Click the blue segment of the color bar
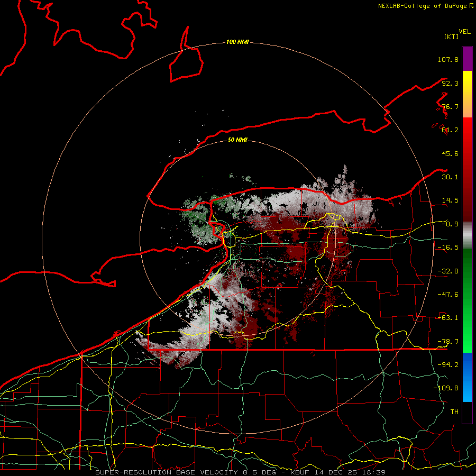The image size is (476, 476). [x=467, y=377]
